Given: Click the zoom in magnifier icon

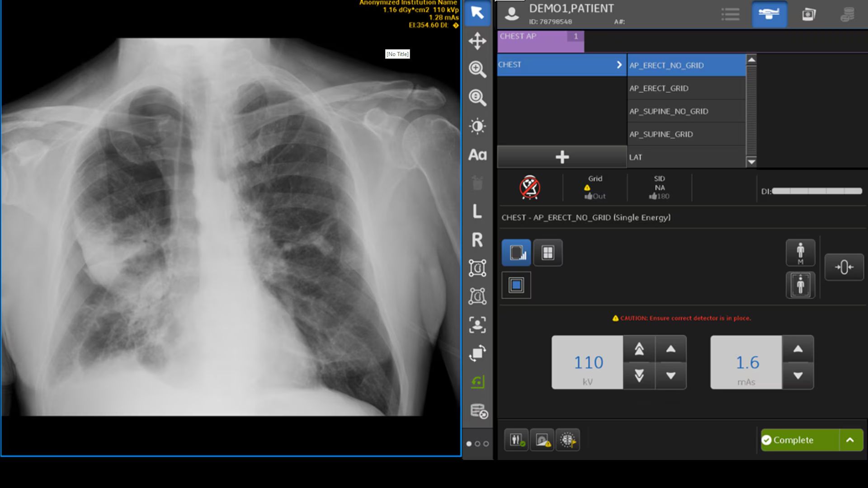Looking at the screenshot, I should click(477, 69).
